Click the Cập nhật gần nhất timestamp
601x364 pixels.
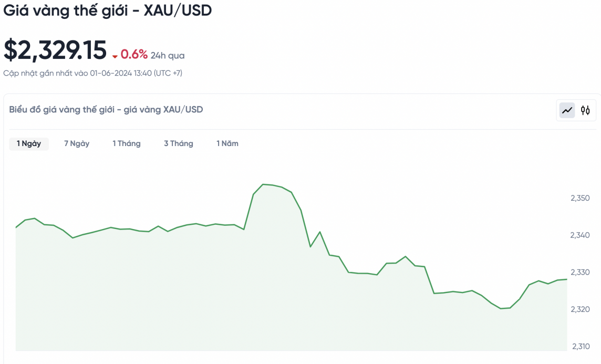pyautogui.click(x=93, y=73)
